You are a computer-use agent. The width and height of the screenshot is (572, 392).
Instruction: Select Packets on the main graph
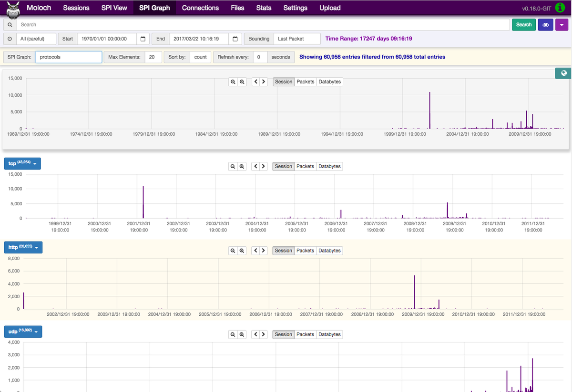(306, 82)
